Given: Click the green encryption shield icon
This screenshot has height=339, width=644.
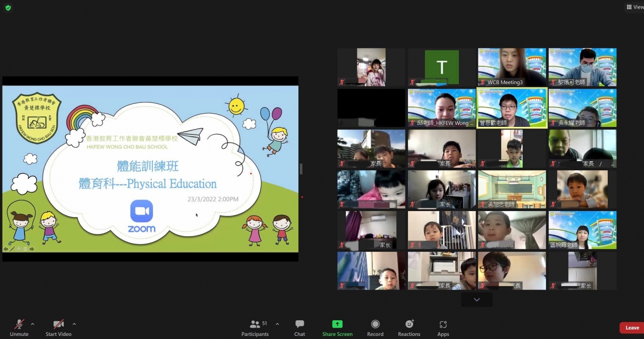Looking at the screenshot, I should 8,8.
